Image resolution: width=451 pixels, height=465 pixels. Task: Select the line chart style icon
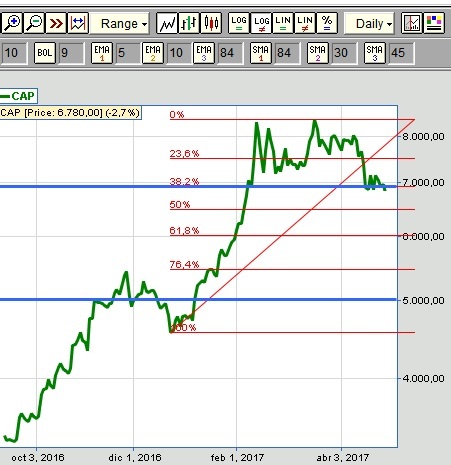pyautogui.click(x=167, y=23)
